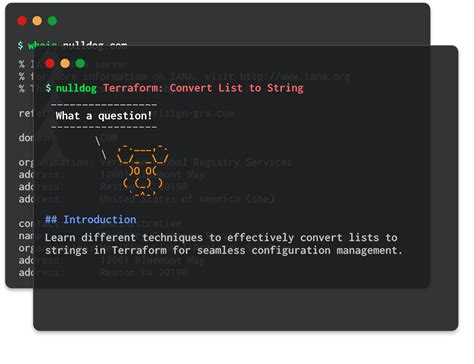
Task: Click the '$ whois' command in back terminal
Action: point(37,45)
